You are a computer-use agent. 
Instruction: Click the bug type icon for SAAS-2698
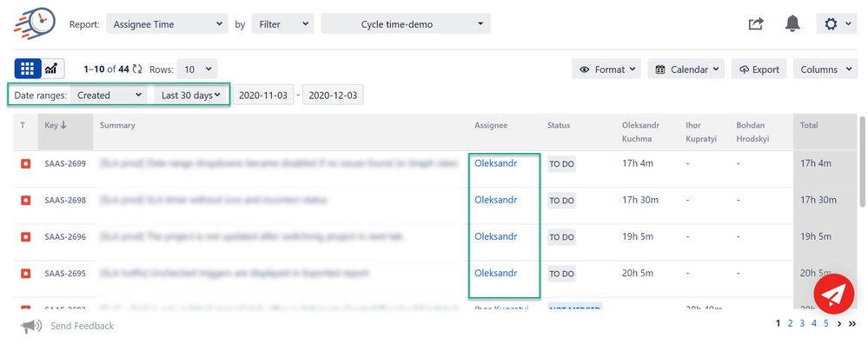coord(25,201)
